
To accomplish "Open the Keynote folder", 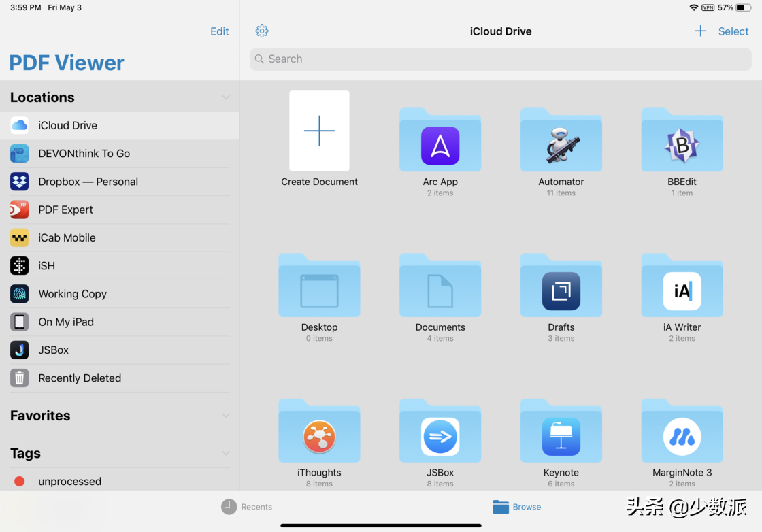I will [x=561, y=431].
